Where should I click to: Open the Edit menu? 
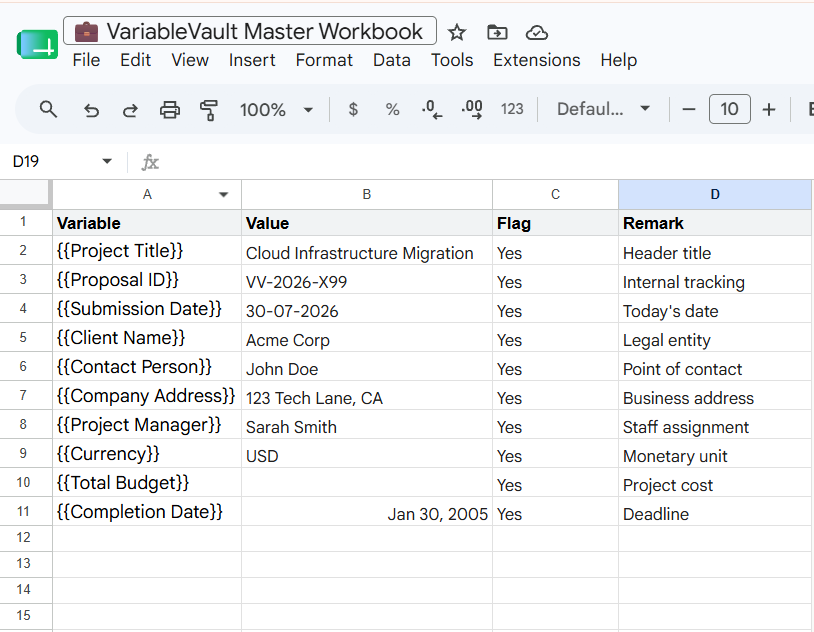tap(135, 60)
